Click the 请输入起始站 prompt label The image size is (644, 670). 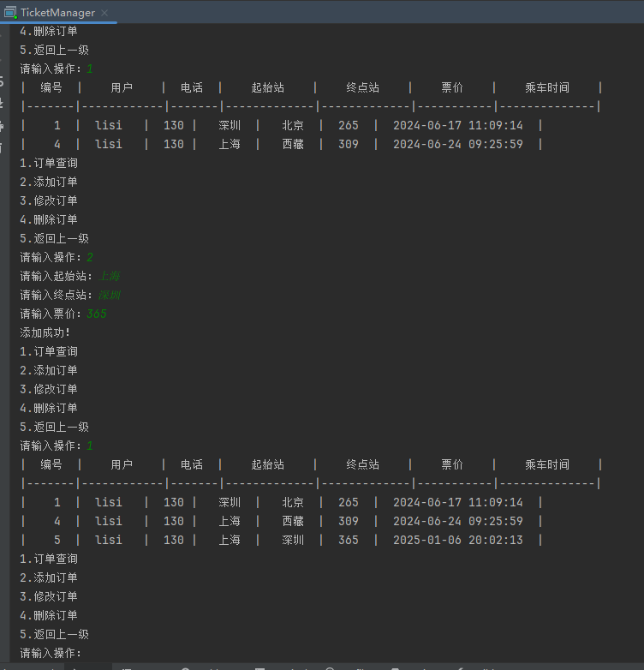point(57,276)
